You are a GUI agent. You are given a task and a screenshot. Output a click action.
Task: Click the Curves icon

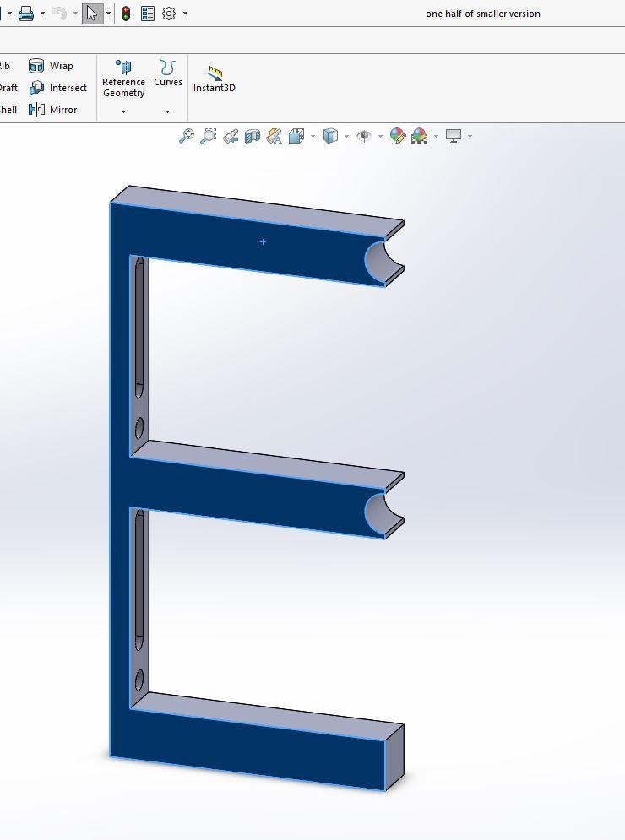[168, 67]
